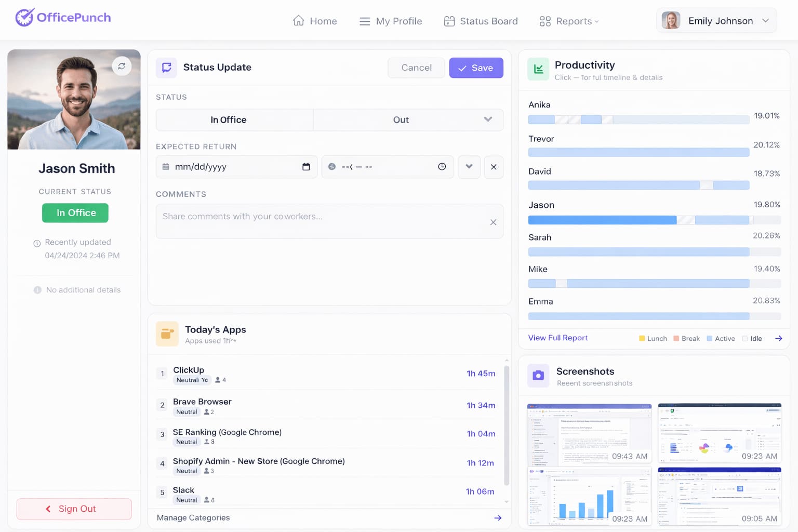
Task: Click the arrow next to Manage Categories
Action: coord(497,518)
